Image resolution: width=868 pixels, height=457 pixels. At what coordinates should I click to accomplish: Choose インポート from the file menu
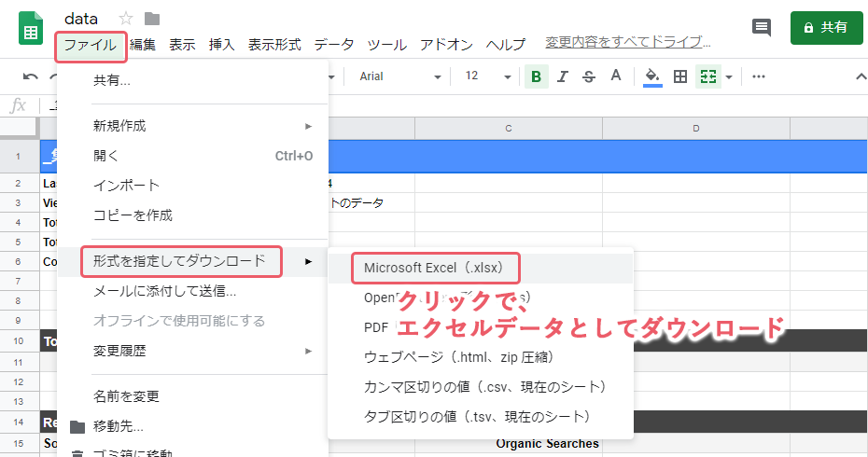[192, 186]
